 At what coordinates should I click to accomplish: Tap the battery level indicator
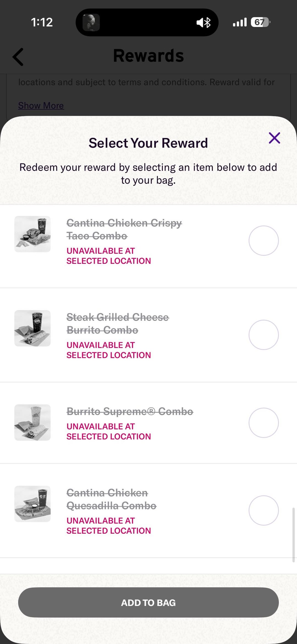[x=260, y=22]
